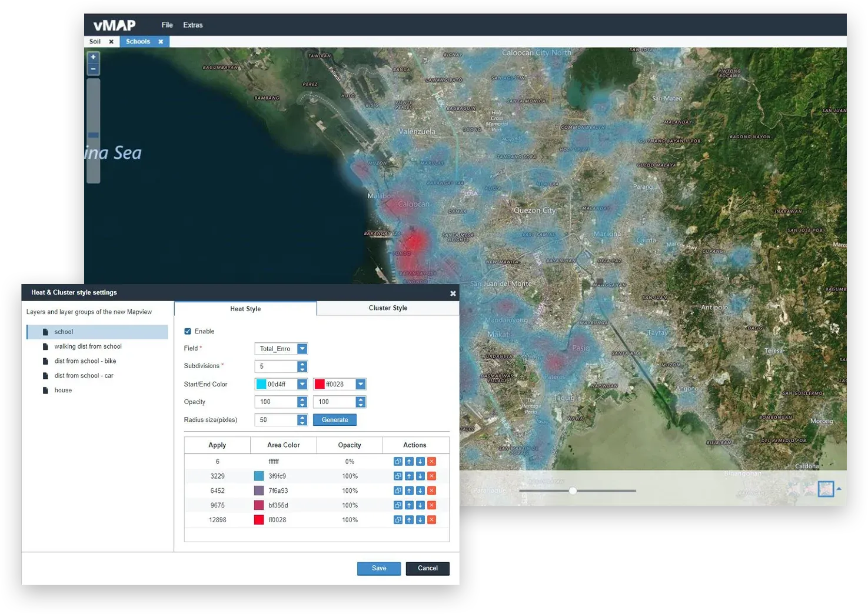Close the Schools tab
This screenshot has height=614, width=868.
tap(161, 42)
